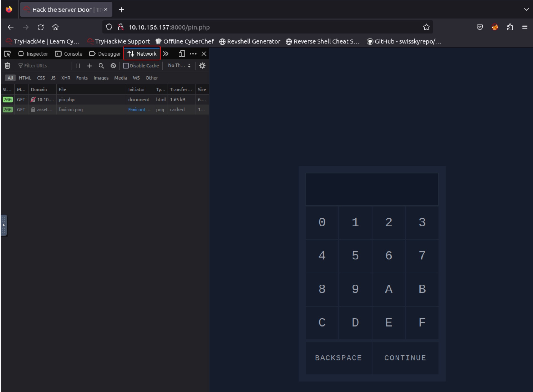Bookmark this page with the star
The width and height of the screenshot is (533, 392).
pos(426,27)
